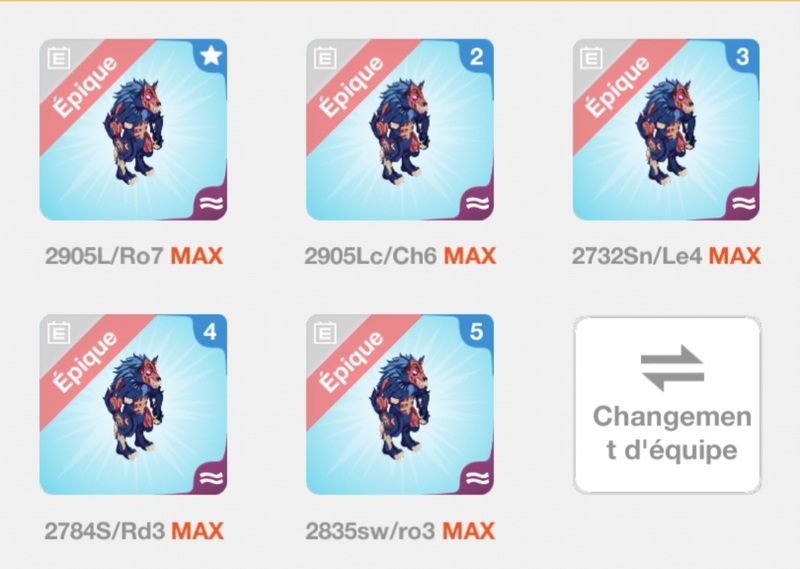The image size is (800, 569).
Task: Click Épique ribbon on card number 4
Action: pyautogui.click(x=85, y=362)
